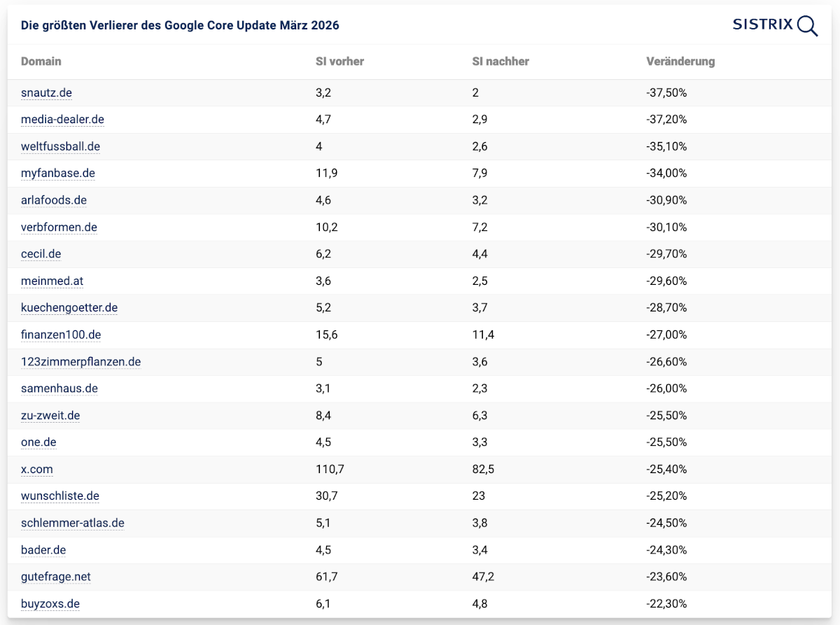This screenshot has height=625, width=840.
Task: Open the myfanbase.de link
Action: pos(58,174)
